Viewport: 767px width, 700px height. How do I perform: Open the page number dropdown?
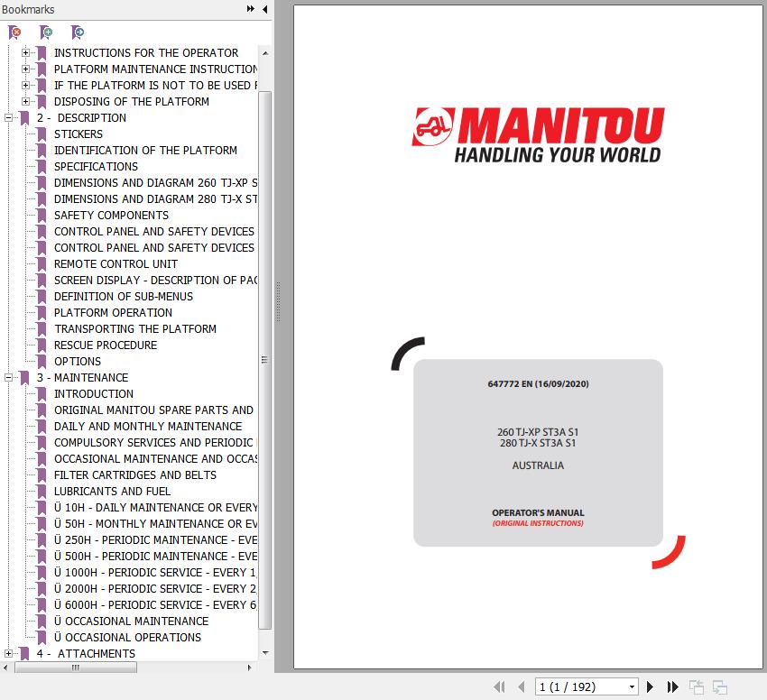coord(632,686)
